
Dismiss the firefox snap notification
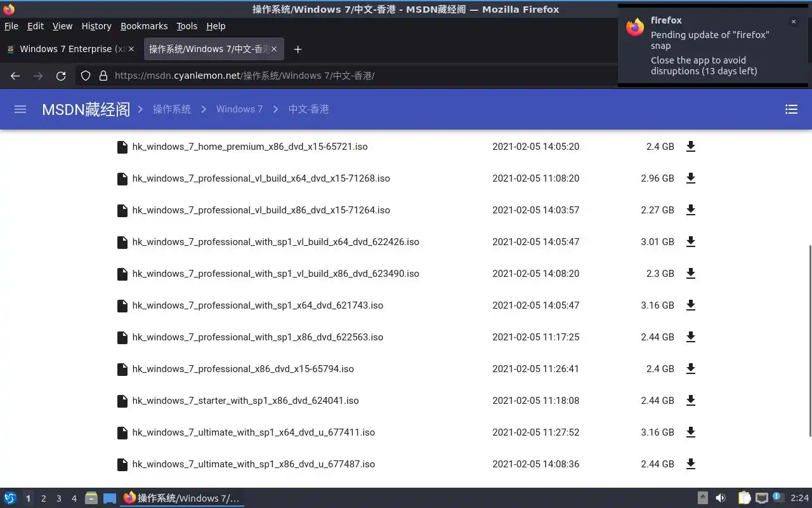tap(793, 22)
